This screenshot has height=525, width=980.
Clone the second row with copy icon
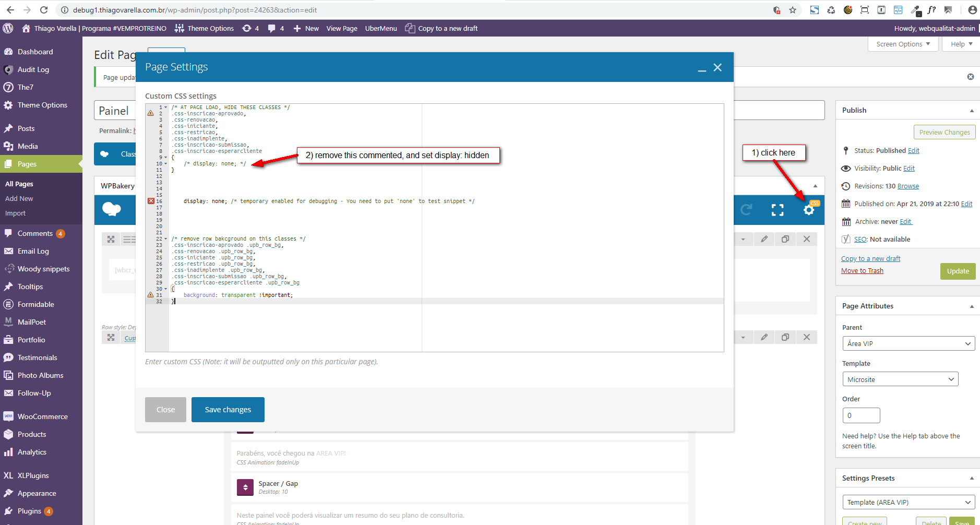(x=785, y=337)
